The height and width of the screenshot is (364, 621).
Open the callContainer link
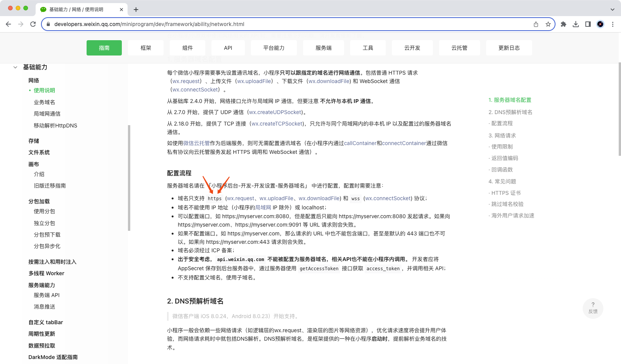pos(360,143)
